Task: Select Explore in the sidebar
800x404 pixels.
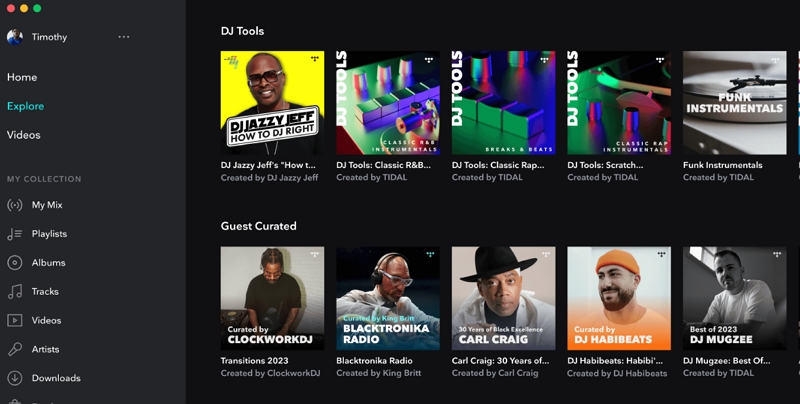Action: coord(26,106)
